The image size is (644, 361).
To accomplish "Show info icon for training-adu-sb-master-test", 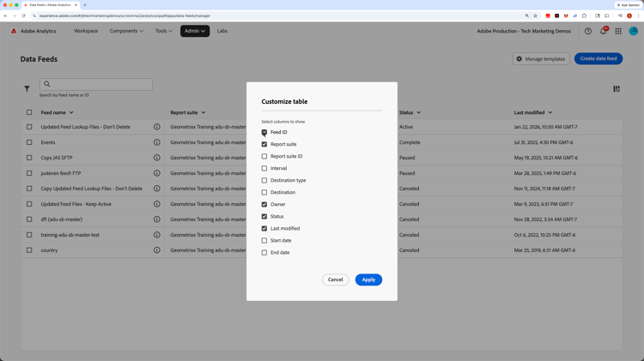I will (x=157, y=235).
